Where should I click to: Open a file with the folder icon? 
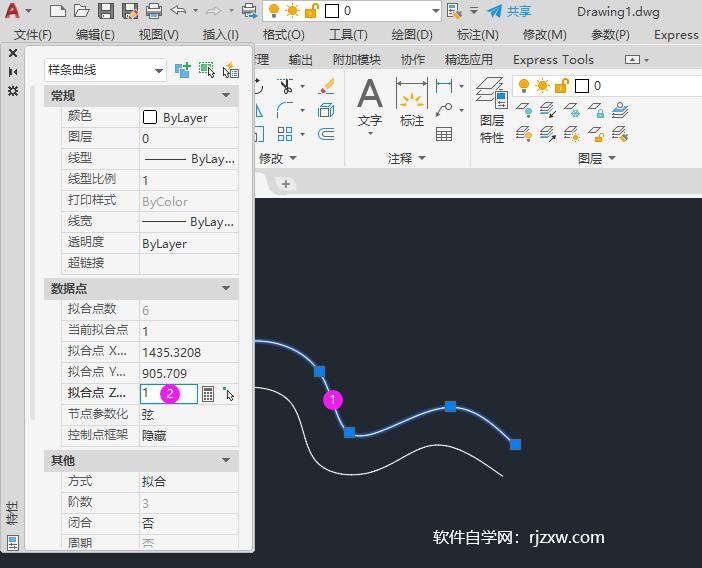coord(81,11)
